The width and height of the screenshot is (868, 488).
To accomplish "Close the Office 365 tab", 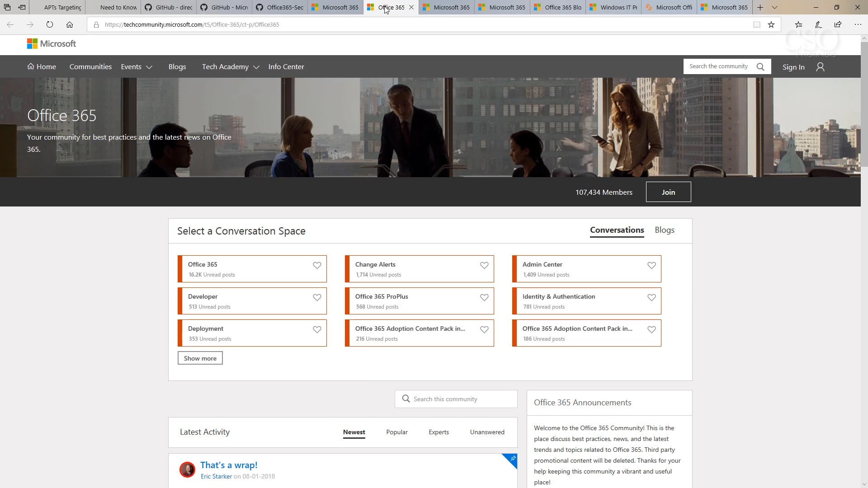I will 411,7.
